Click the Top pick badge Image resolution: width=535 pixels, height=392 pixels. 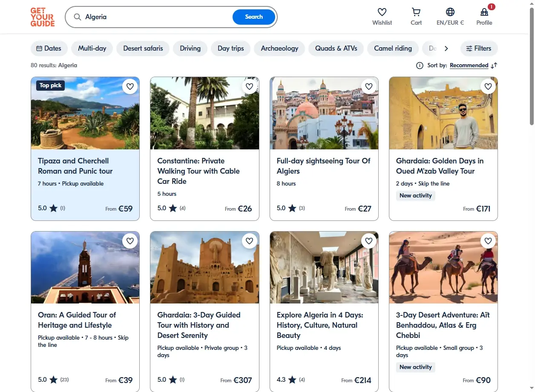(50, 86)
